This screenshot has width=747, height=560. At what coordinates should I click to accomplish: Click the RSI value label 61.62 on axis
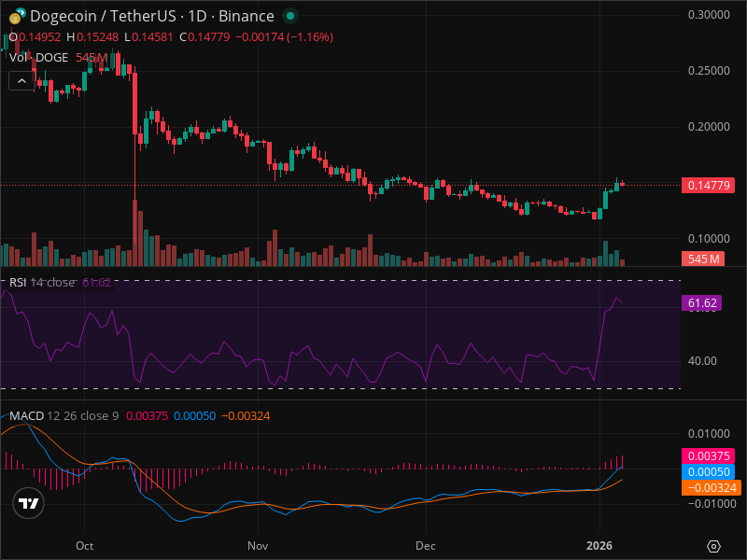(702, 302)
